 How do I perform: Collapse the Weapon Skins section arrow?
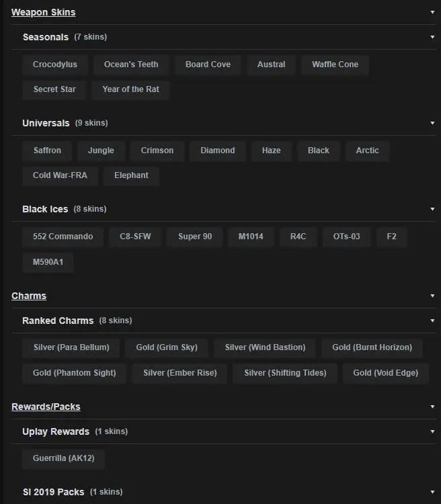[432, 12]
